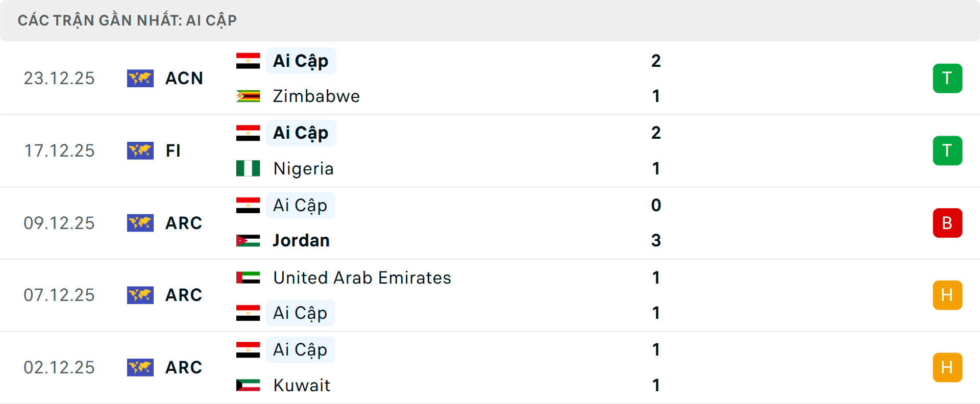
Task: Click the Zimbabwe flag icon
Action: click(248, 96)
